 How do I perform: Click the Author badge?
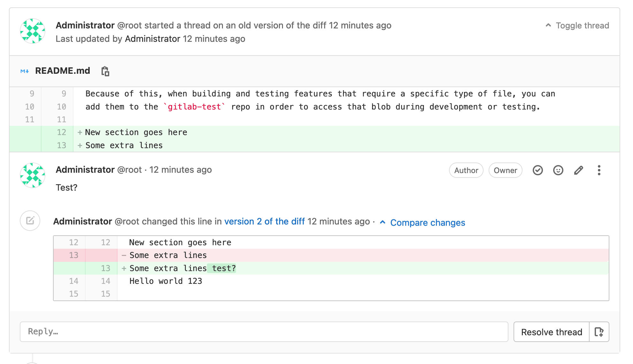point(466,170)
